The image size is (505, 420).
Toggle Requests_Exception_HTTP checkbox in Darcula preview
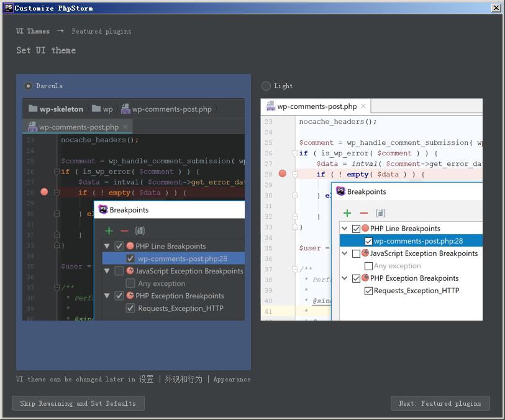click(130, 308)
